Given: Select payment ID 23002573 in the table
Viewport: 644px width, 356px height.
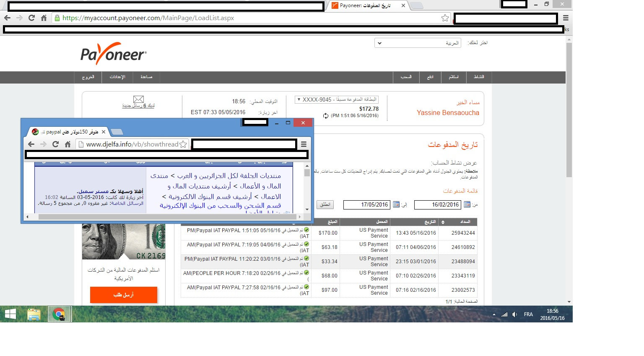Looking at the screenshot, I should 463,290.
